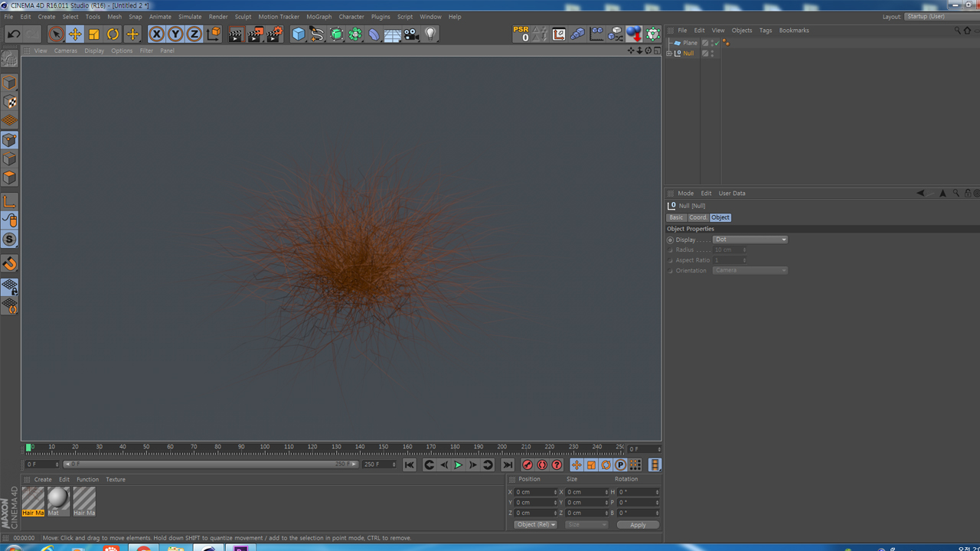This screenshot has height=551, width=980.
Task: Open the Simulate menu
Action: (x=190, y=16)
